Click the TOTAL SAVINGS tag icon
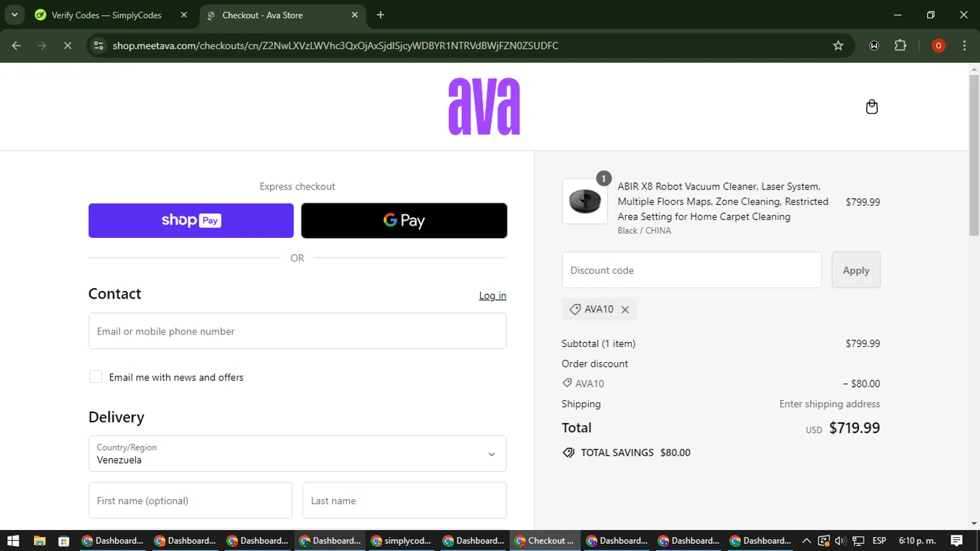This screenshot has height=551, width=980. 568,452
